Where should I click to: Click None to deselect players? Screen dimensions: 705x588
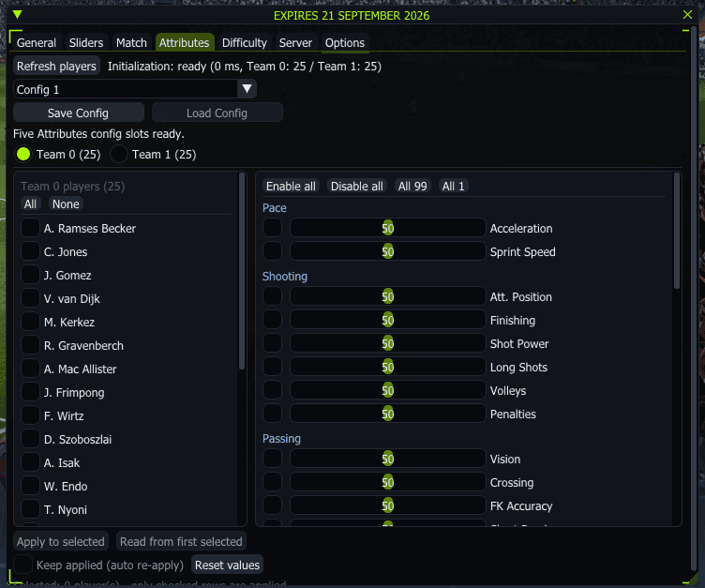(66, 204)
